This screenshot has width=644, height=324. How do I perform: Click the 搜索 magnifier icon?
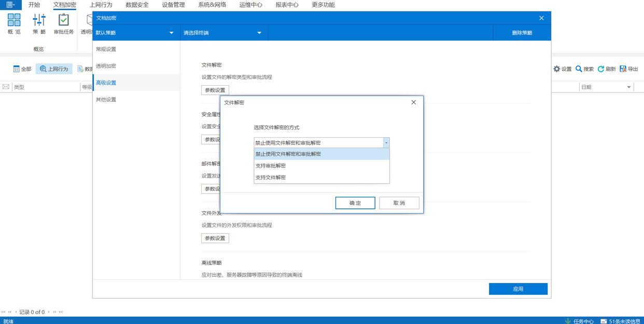pyautogui.click(x=579, y=69)
